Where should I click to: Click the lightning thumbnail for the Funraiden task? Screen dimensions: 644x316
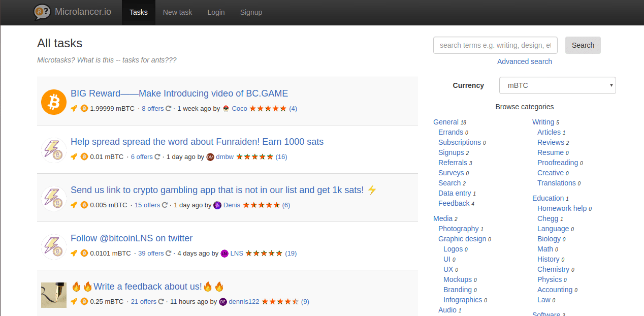tap(54, 150)
